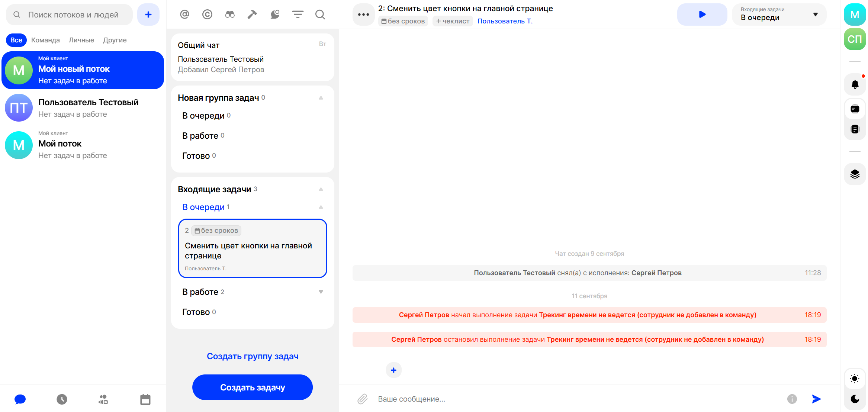Collapse the Новая группа задач group
The width and height of the screenshot is (868, 412).
click(321, 98)
